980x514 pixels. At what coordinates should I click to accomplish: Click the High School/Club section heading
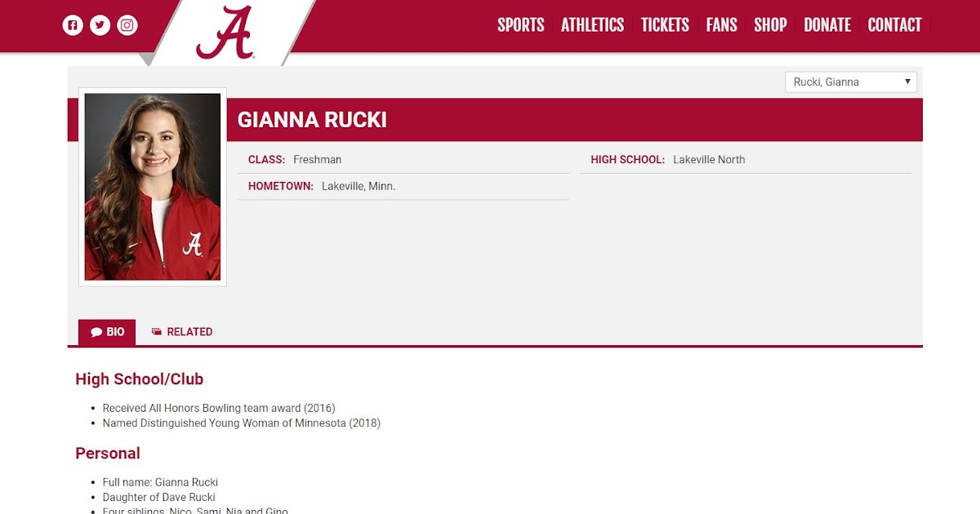pyautogui.click(x=139, y=379)
